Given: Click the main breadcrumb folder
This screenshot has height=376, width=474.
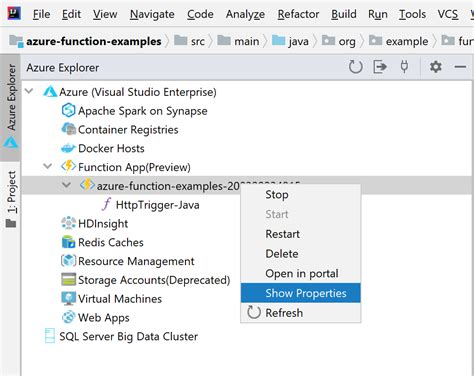Looking at the screenshot, I should click(x=238, y=41).
